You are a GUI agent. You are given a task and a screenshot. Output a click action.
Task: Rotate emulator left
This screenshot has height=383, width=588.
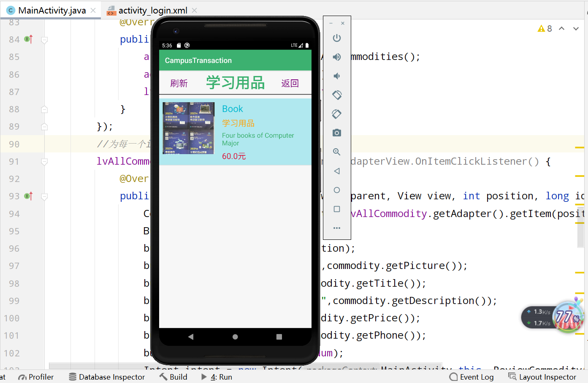[336, 95]
